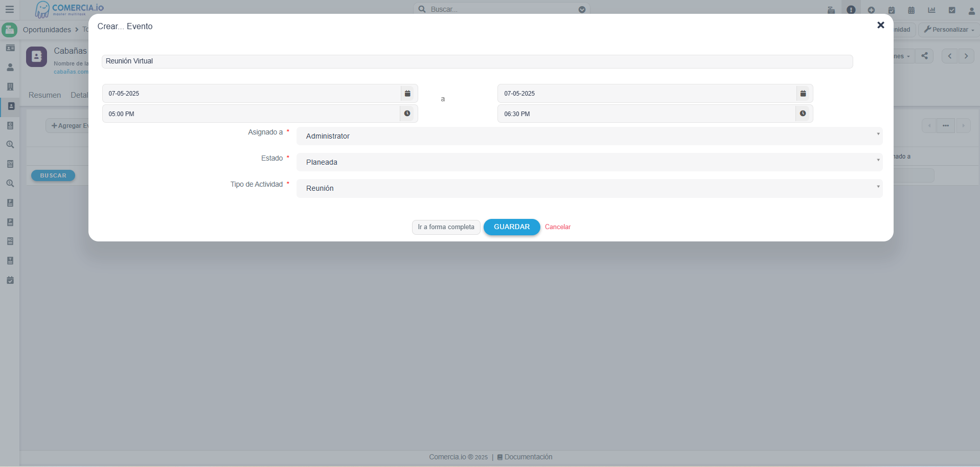Open the end time clock picker
Viewport: 980px width, 467px height.
(x=803, y=114)
